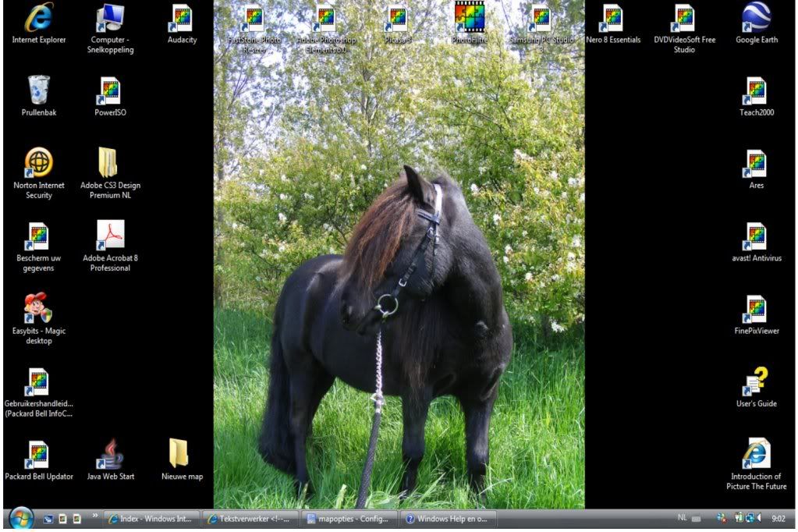Open the Google Earth desktop icon
This screenshot has width=798, height=532.
pos(757,20)
